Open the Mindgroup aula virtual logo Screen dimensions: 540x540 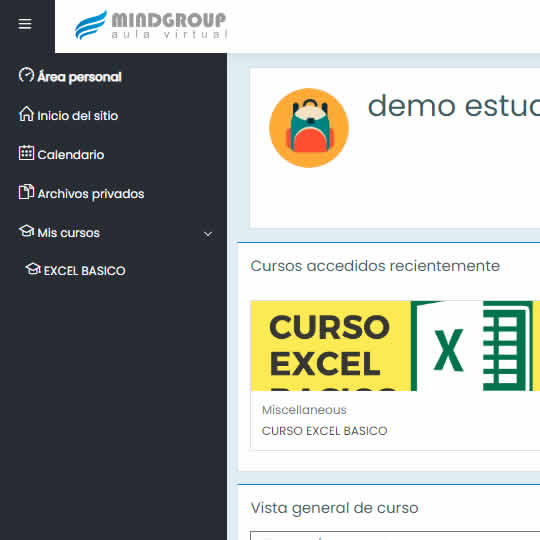tap(151, 25)
